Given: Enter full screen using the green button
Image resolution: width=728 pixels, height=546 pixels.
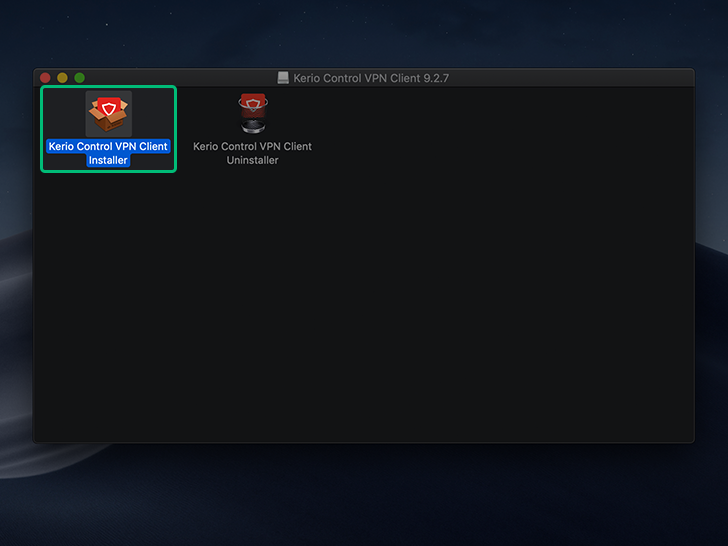Looking at the screenshot, I should click(79, 78).
